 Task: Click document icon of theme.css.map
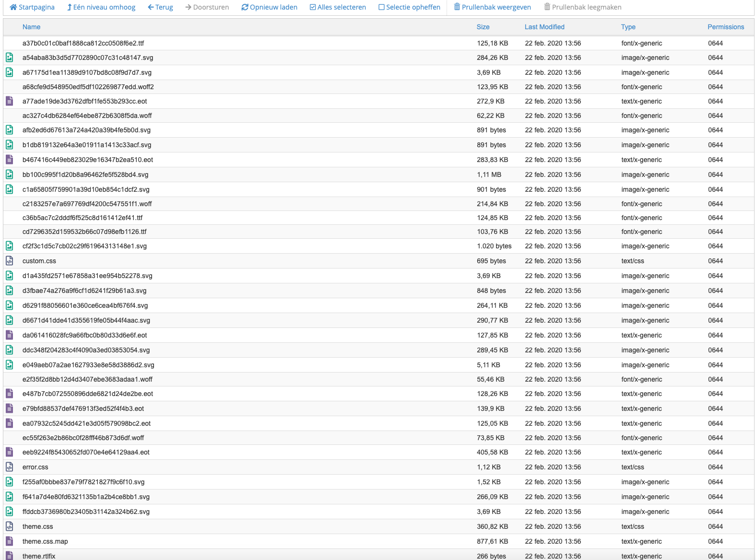coord(9,541)
